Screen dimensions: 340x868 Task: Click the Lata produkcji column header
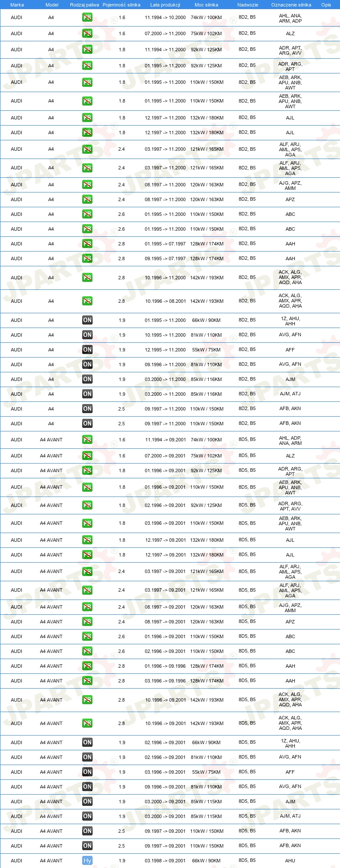165,5
